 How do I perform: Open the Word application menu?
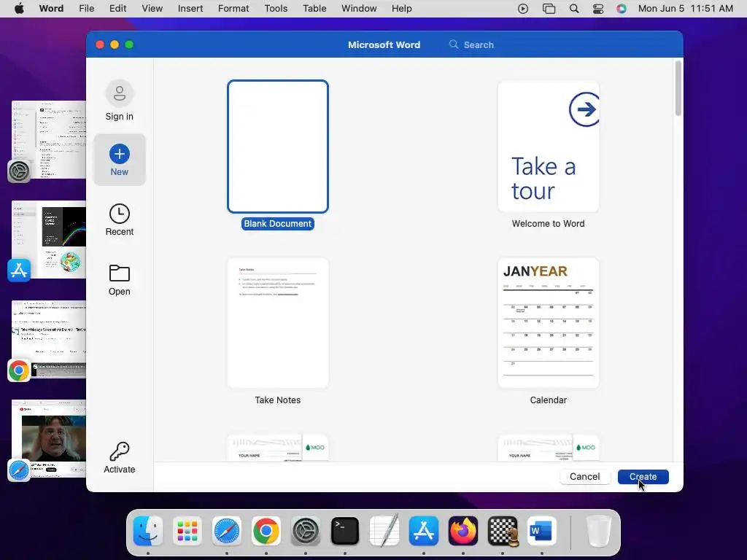(x=52, y=9)
